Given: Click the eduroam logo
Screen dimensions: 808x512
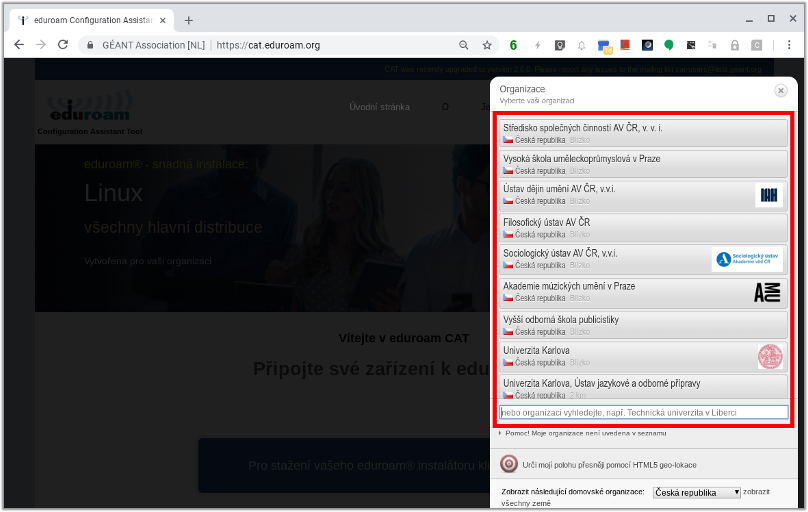Looking at the screenshot, I should point(90,108).
